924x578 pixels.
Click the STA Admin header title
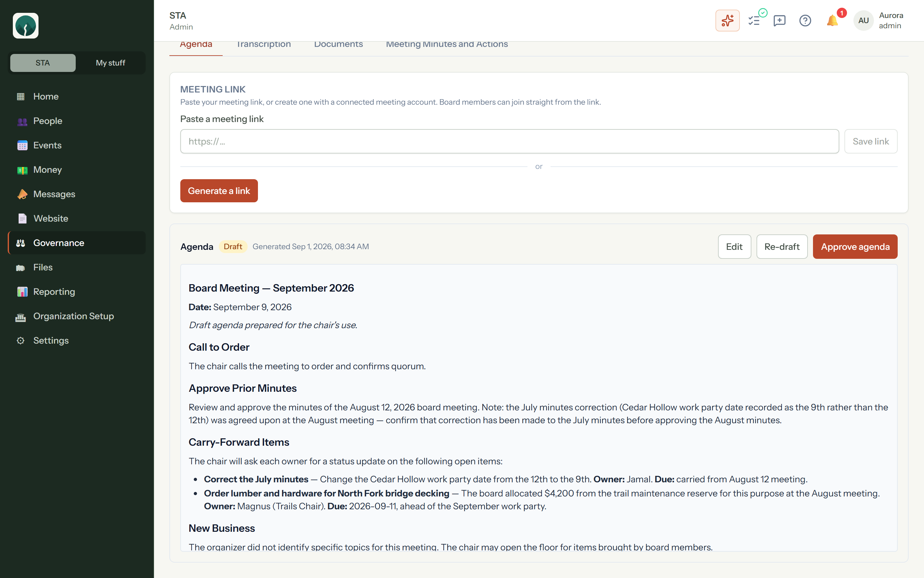181,21
